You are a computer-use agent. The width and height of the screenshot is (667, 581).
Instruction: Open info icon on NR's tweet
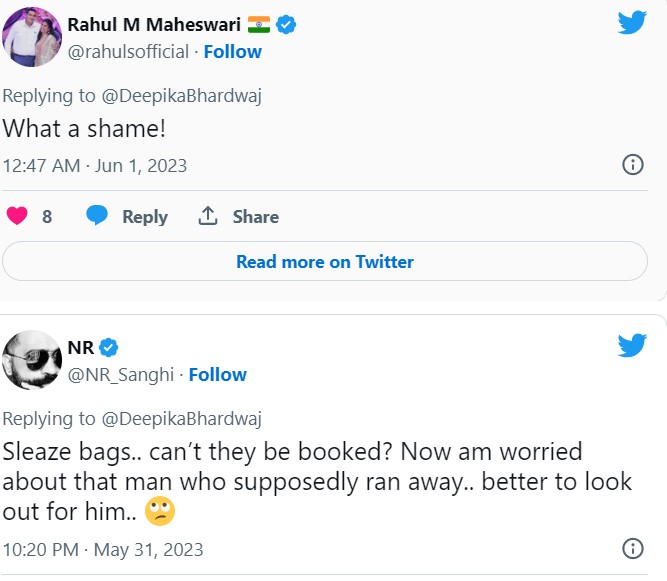[632, 549]
